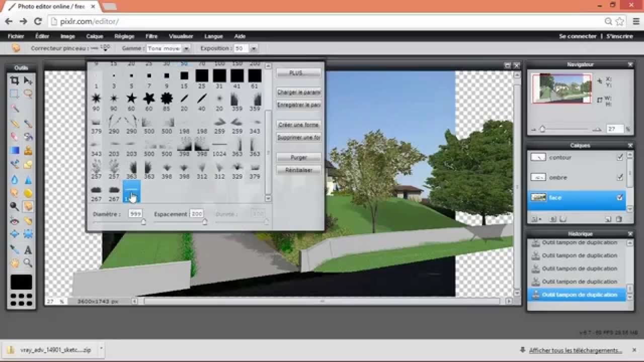Viewport: 644px width, 362px height.
Task: Select the Paint Bucket tool
Action: (28, 137)
